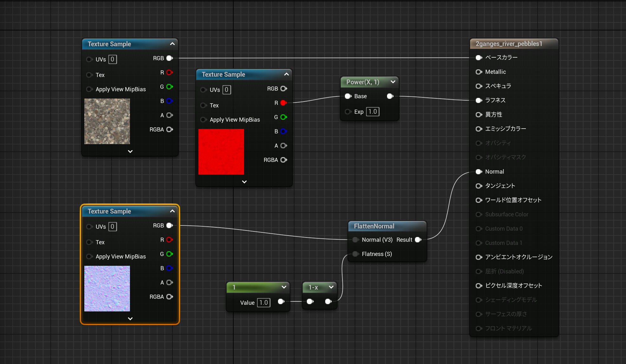Image resolution: width=626 pixels, height=364 pixels.
Task: Collapse the top-left Texture Sample node header arrow
Action: coord(172,44)
